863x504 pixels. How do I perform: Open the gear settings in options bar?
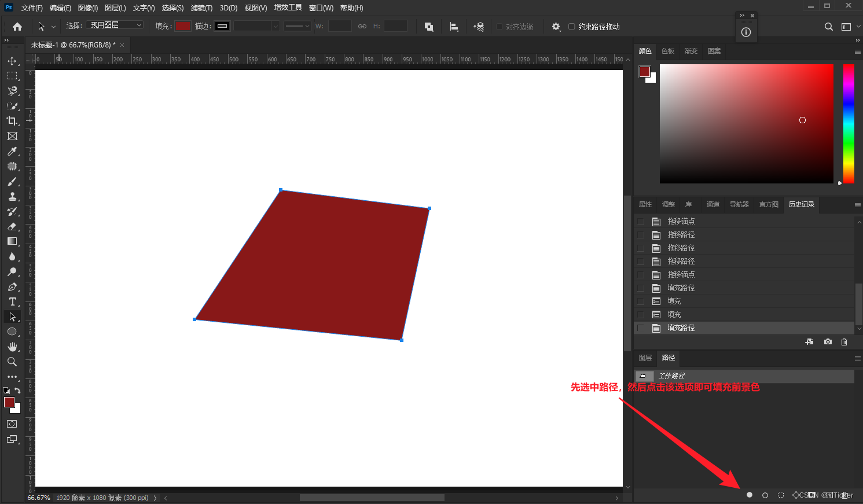[556, 27]
